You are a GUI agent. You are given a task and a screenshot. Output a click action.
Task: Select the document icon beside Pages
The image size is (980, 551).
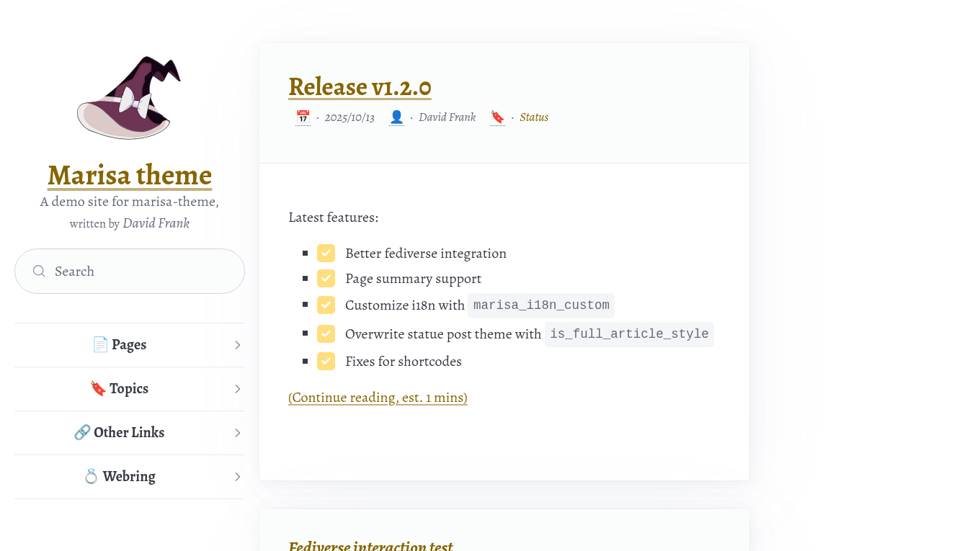[x=100, y=344]
